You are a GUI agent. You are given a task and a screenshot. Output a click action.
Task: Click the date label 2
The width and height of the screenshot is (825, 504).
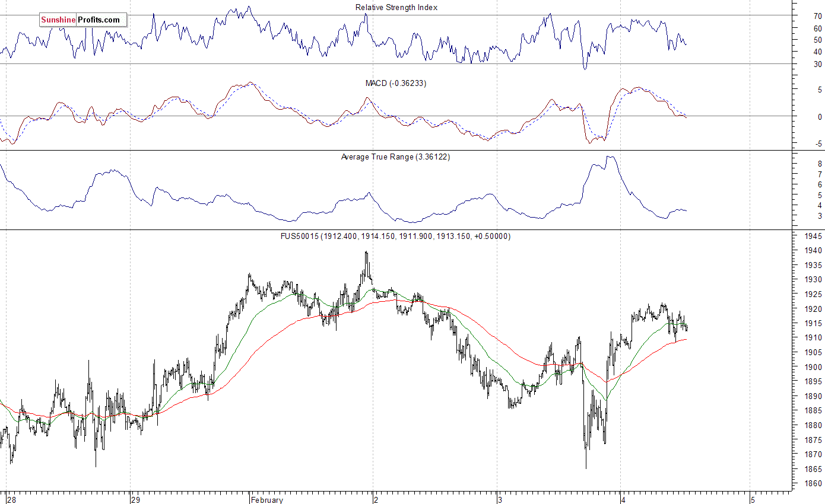click(x=377, y=500)
